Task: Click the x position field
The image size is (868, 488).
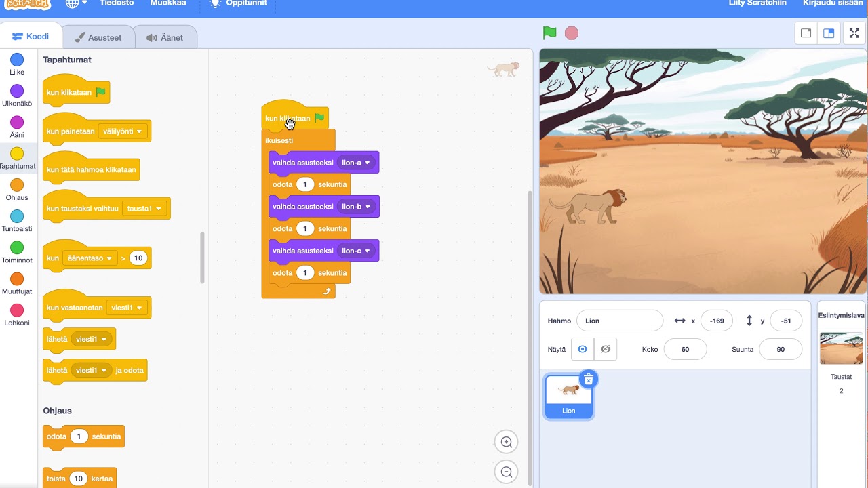Action: [x=717, y=321]
